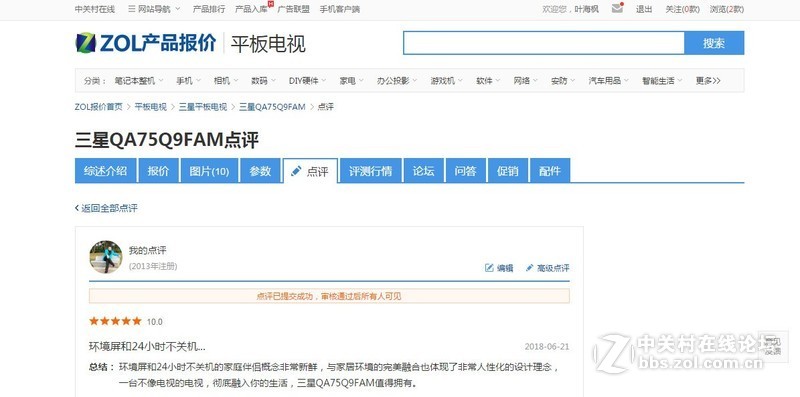Image resolution: width=800 pixels, height=397 pixels.
Task: Click 返回全部点评 back link
Action: (106, 208)
